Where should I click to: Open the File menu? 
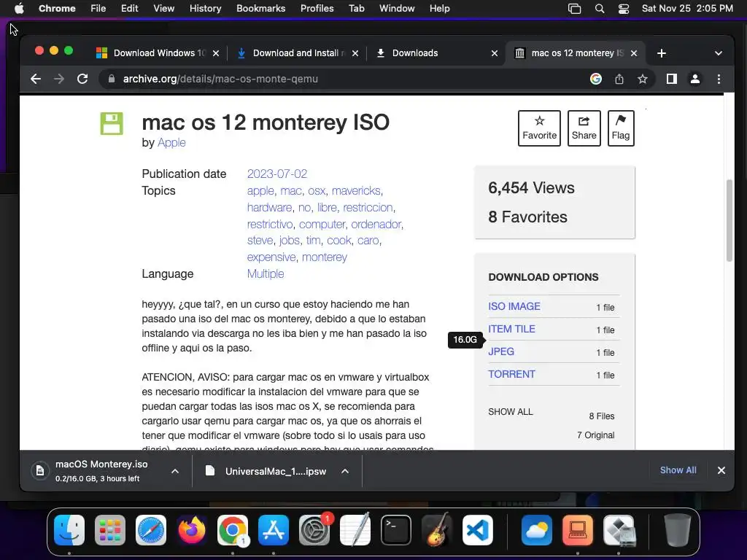click(x=98, y=8)
